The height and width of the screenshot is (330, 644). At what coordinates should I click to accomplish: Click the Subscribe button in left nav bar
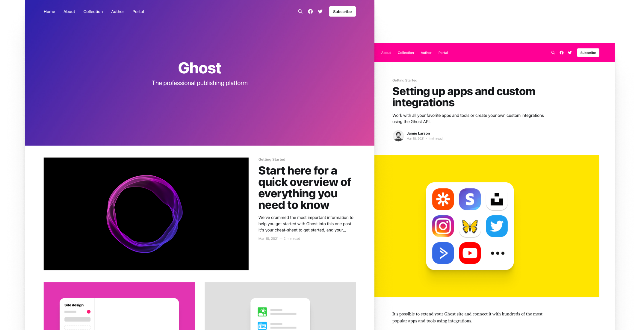click(x=342, y=11)
